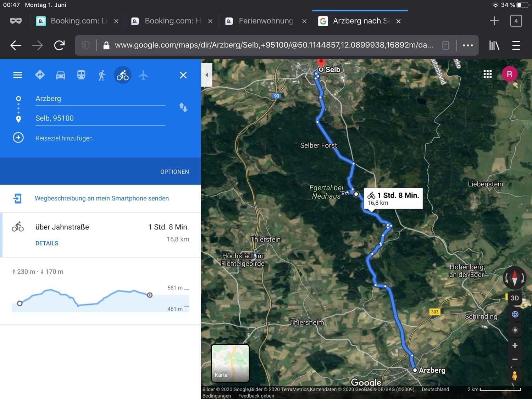The height and width of the screenshot is (399, 532).
Task: Toggle 3D map view
Action: point(515,298)
